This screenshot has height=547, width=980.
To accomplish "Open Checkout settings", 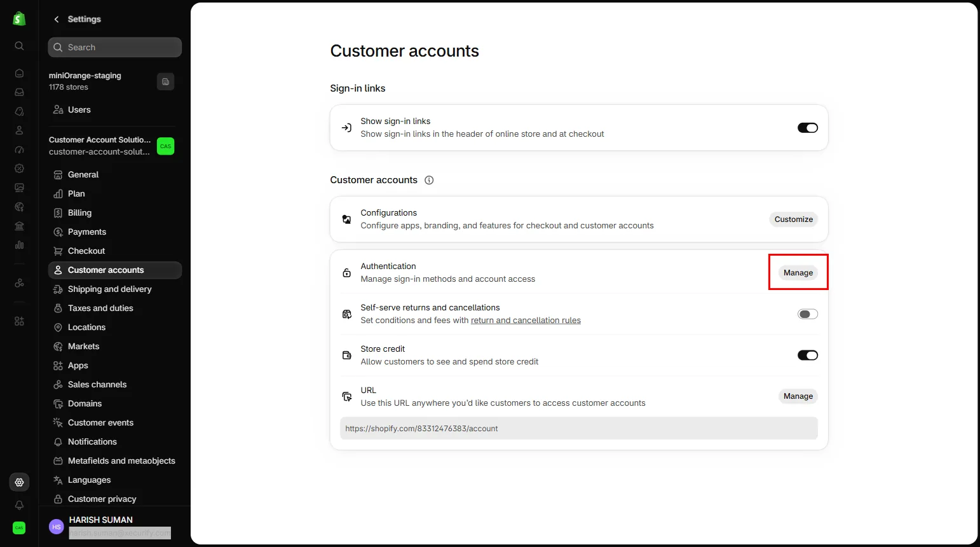I will (x=115, y=251).
